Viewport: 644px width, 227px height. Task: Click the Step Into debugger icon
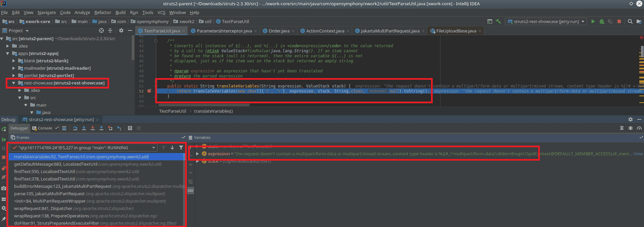[x=84, y=128]
